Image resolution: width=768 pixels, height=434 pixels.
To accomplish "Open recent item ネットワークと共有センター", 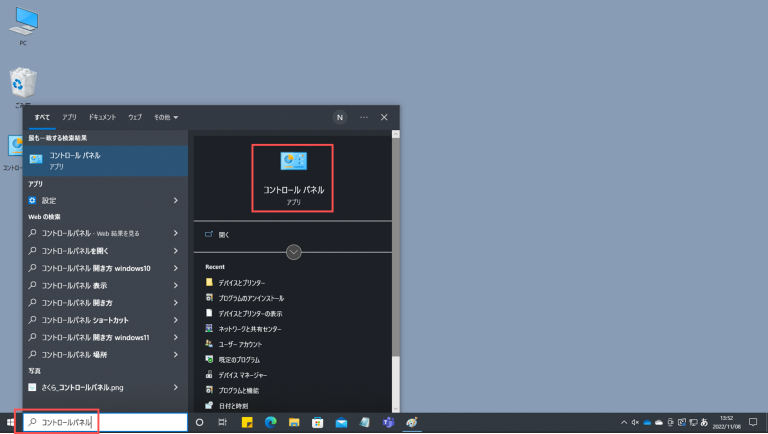I will (243, 329).
